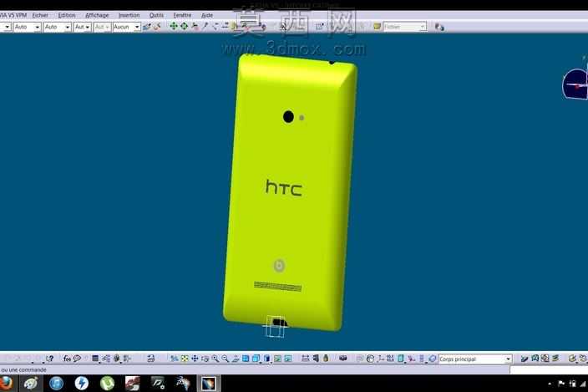Open the lightning bolt taskbar app
Image resolution: width=588 pixels, height=392 pixels.
81,384
